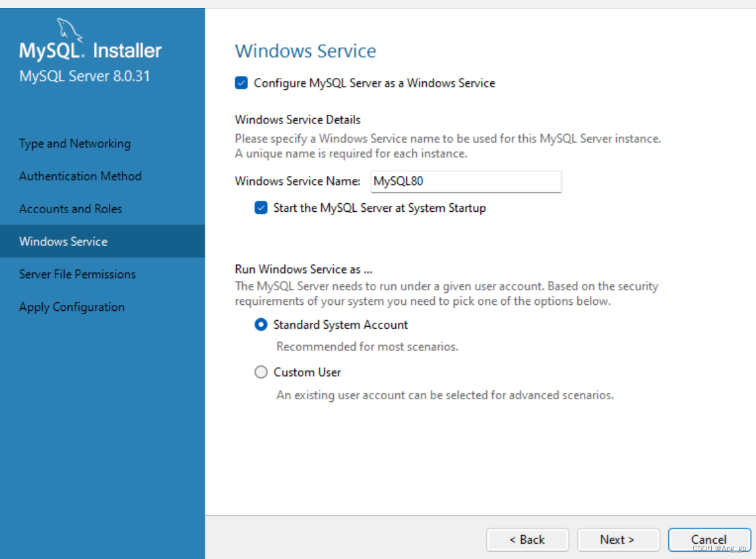Click the 'Windows Service Details' section label
The image size is (756, 559).
click(298, 119)
